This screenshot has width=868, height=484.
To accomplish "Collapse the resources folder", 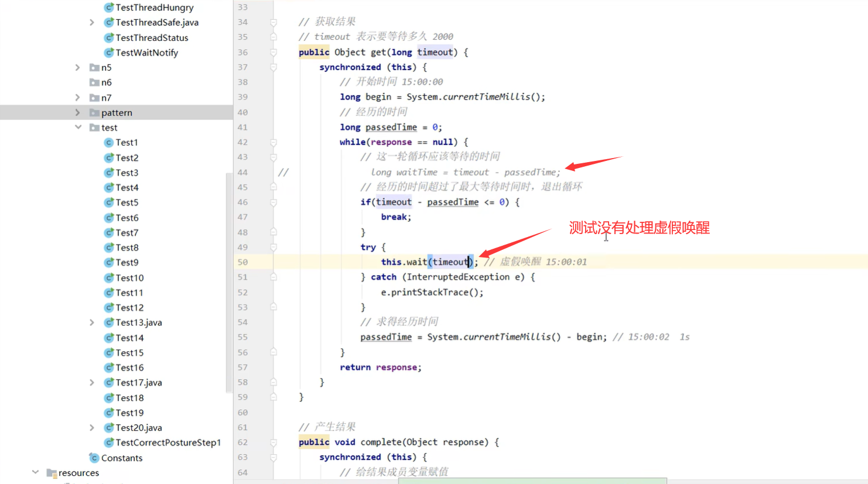I will 35,472.
